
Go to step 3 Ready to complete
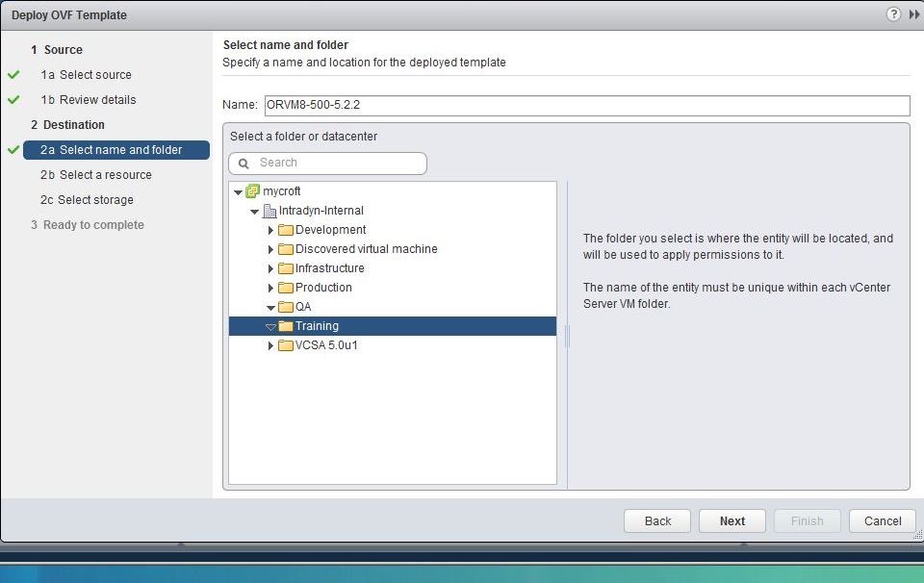pyautogui.click(x=88, y=225)
